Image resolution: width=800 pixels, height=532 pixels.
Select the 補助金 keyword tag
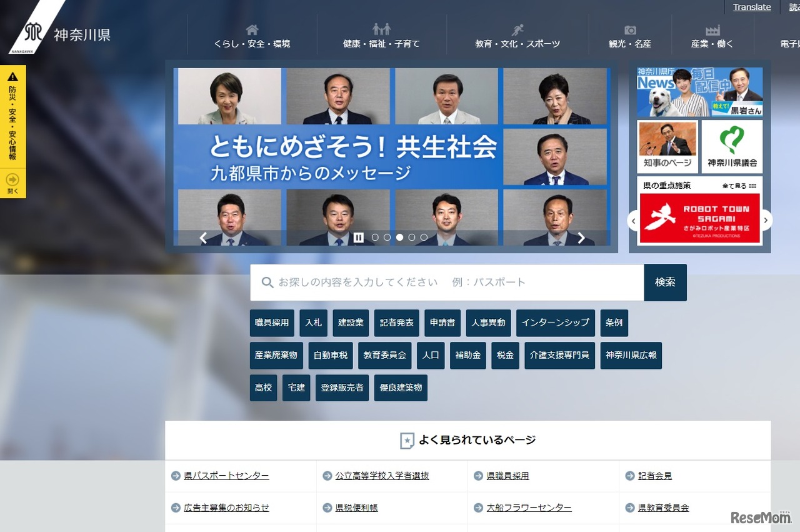tap(468, 356)
